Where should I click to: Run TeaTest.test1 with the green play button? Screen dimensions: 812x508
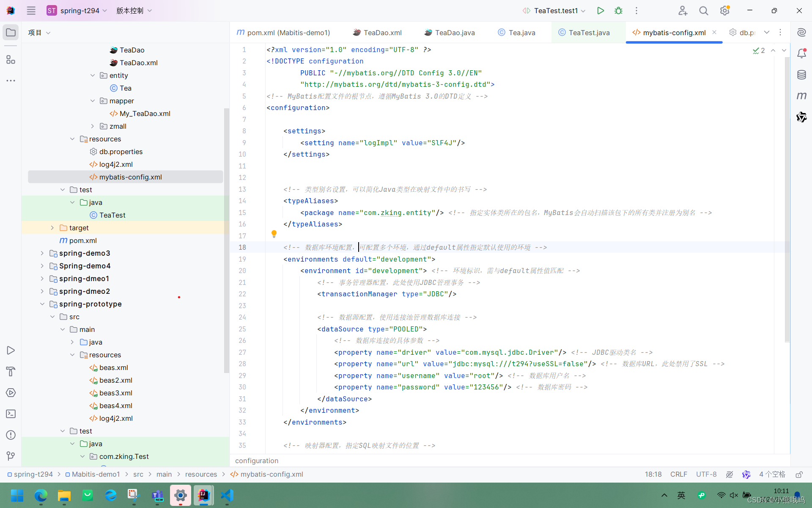coord(600,11)
